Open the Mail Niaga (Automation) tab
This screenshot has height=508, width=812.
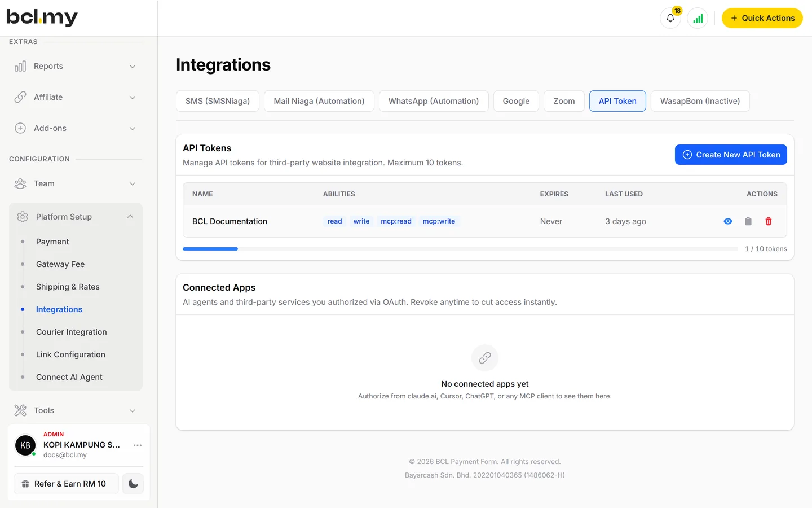coord(319,101)
